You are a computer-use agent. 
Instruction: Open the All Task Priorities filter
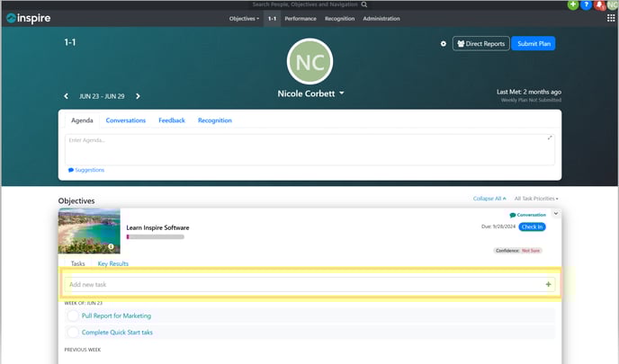[x=536, y=198]
